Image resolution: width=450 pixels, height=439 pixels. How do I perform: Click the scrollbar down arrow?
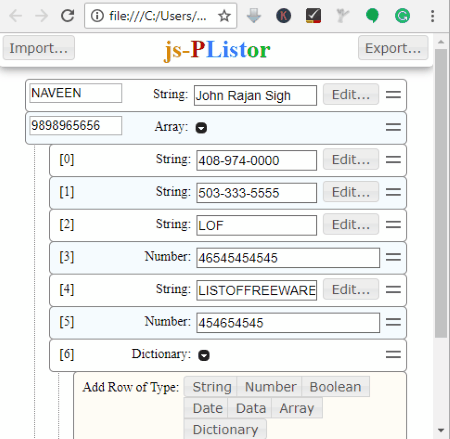click(441, 430)
